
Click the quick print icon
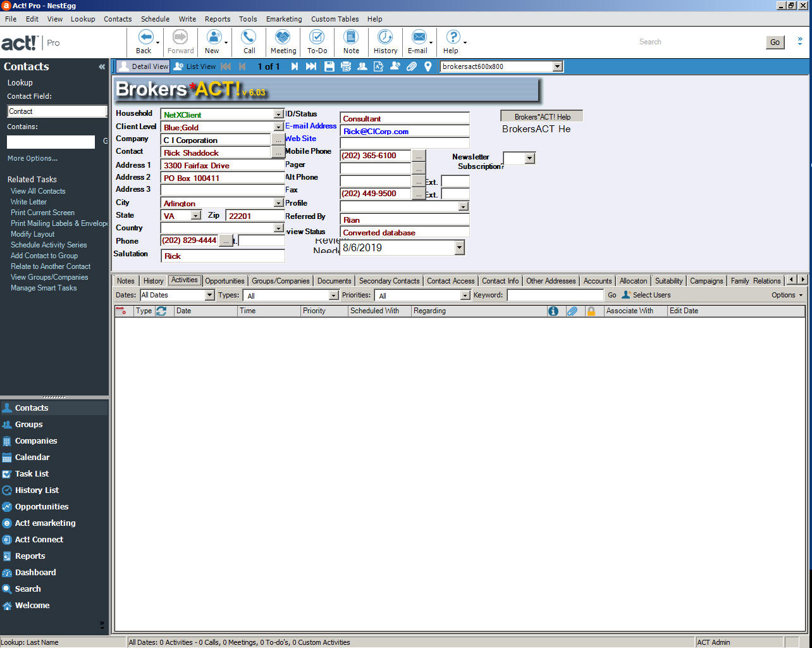click(x=345, y=66)
